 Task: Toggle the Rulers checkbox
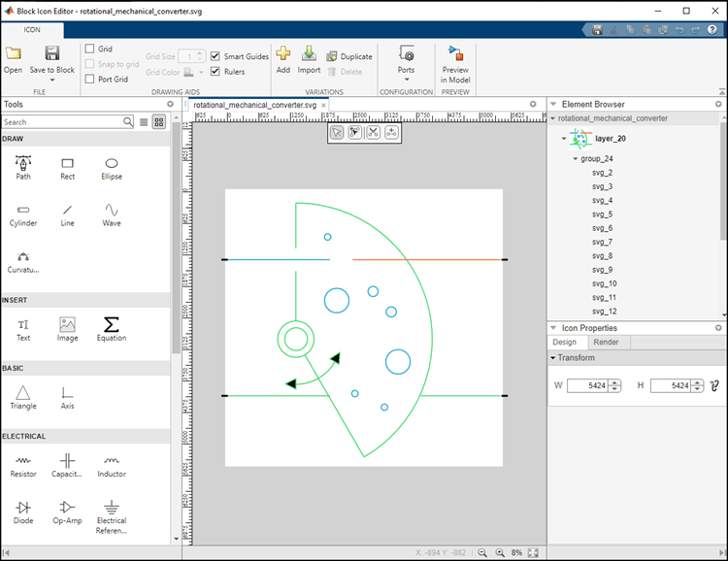click(x=215, y=72)
